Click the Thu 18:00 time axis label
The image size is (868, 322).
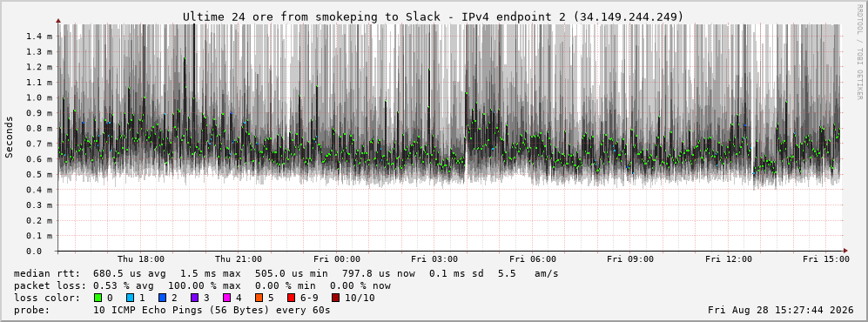[x=141, y=259]
